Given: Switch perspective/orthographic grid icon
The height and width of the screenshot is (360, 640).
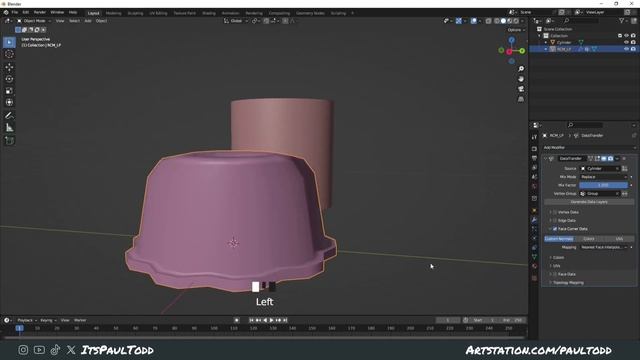Looking at the screenshot, I should pyautogui.click(x=521, y=99).
